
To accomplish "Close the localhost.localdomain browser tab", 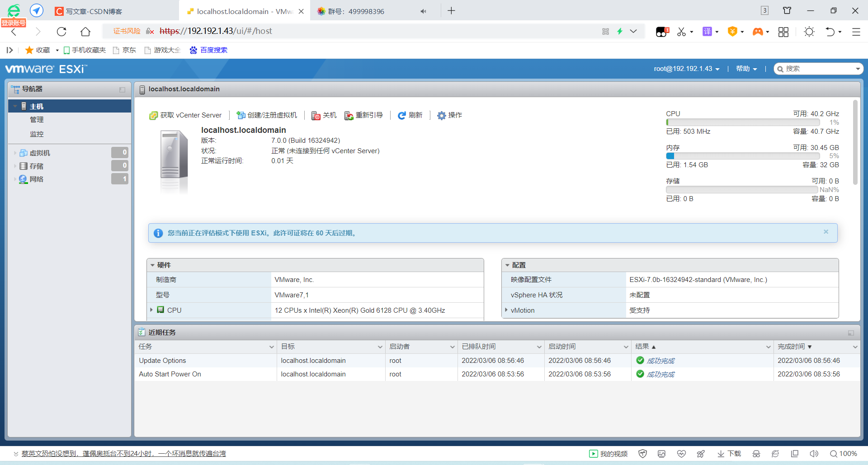I will coord(301,11).
